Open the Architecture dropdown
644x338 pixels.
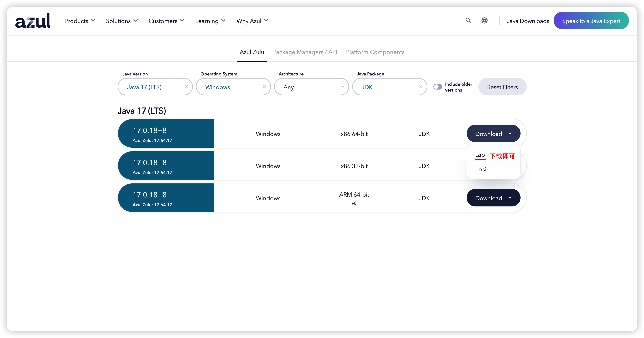(x=311, y=87)
